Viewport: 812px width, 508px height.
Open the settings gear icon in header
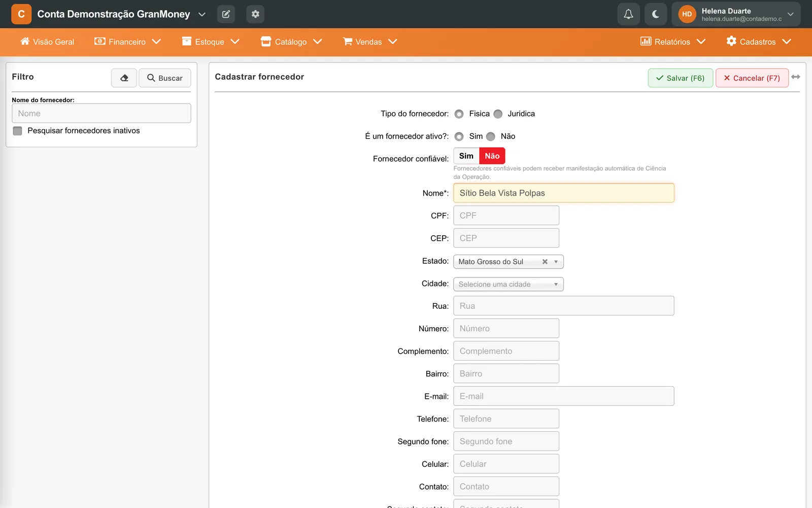(x=255, y=14)
